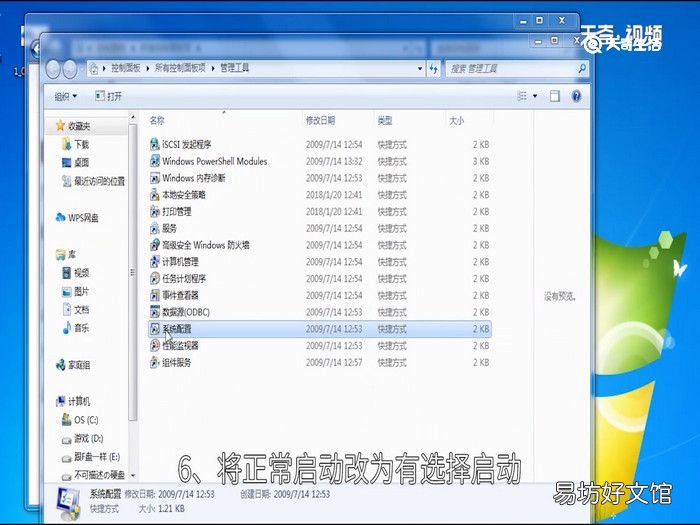The height and width of the screenshot is (525, 700).
Task: Go forward with the forward arrow
Action: [x=69, y=69]
